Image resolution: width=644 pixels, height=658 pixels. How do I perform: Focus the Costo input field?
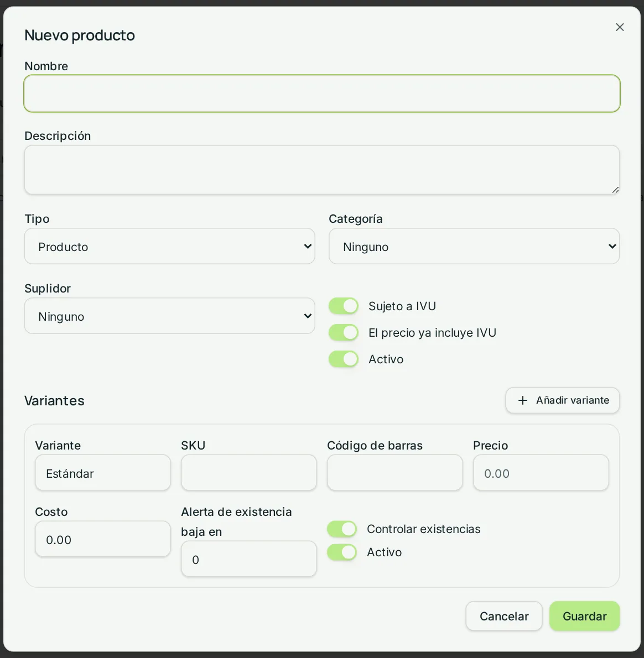point(103,539)
